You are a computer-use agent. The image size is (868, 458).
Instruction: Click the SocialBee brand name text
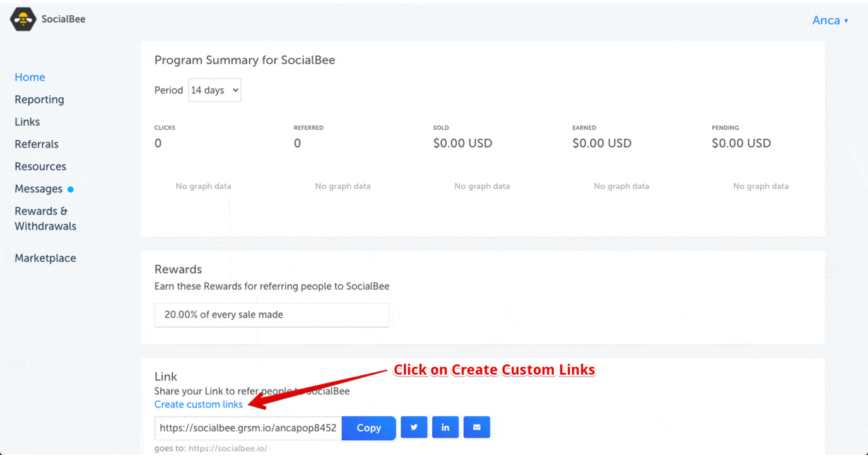coord(64,19)
